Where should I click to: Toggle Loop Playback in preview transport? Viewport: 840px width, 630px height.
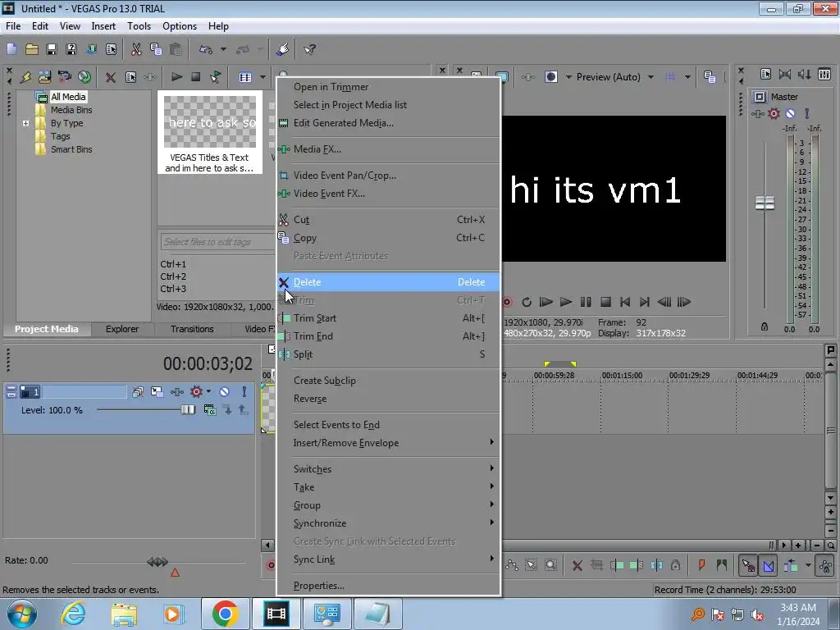527,302
